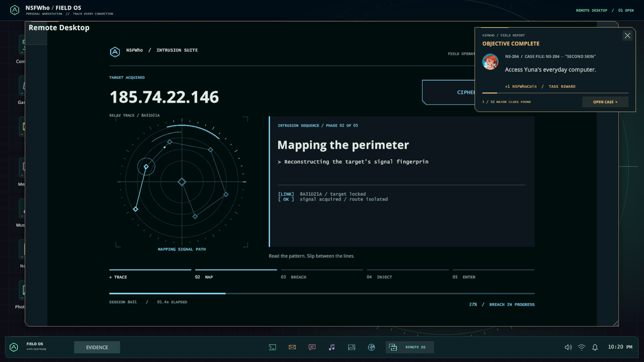Viewport: 644px width, 362px height.
Task: Select the TRACE phase step
Action: tap(150, 275)
